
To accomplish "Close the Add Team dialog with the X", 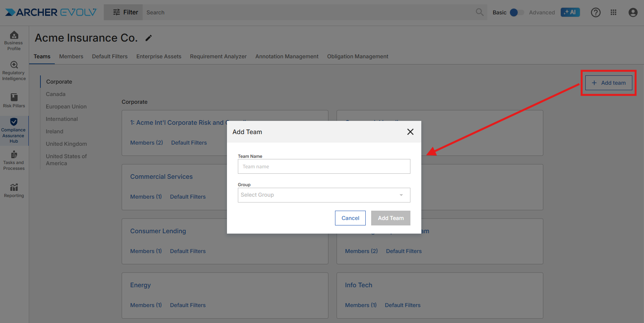I will [x=410, y=132].
